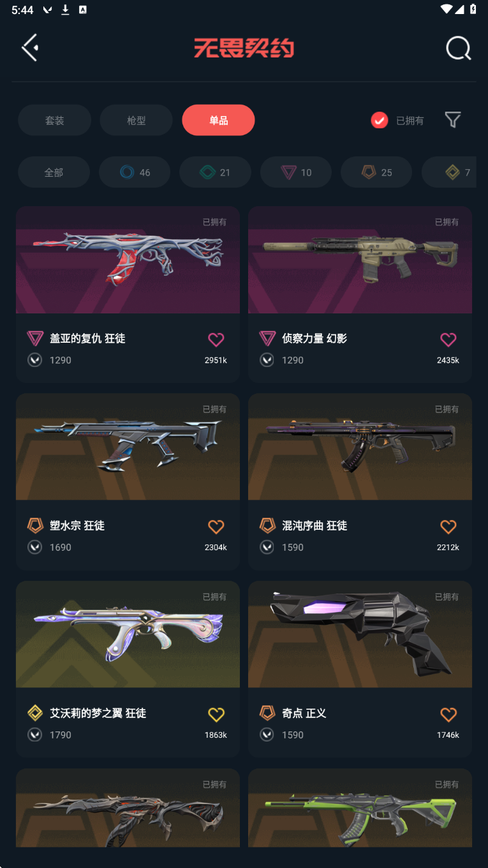Filter by orange pentagon tier 25
The image size is (488, 868).
(376, 172)
